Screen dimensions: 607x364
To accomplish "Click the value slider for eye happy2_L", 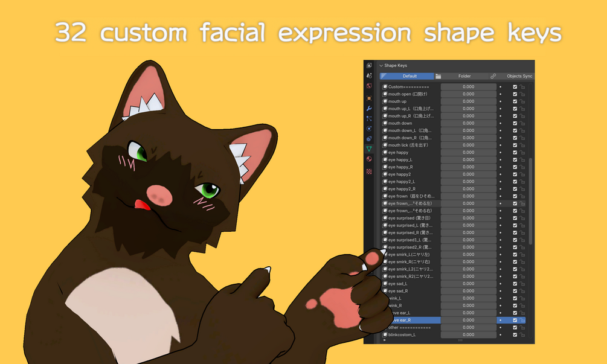I will point(469,182).
